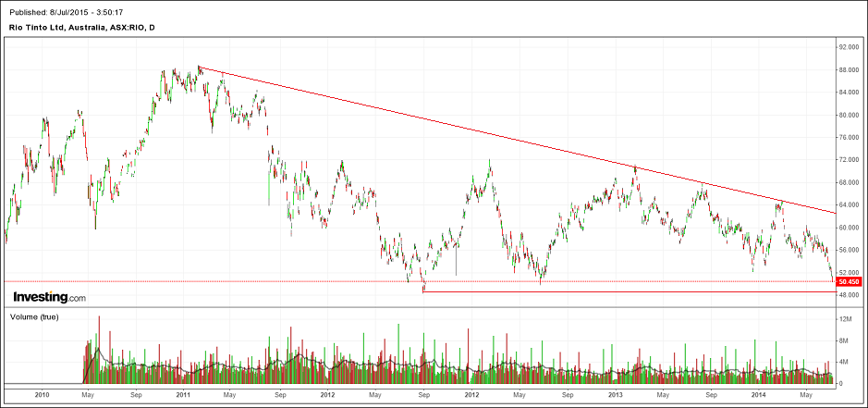Select the black horizontal support line

(x=629, y=292)
